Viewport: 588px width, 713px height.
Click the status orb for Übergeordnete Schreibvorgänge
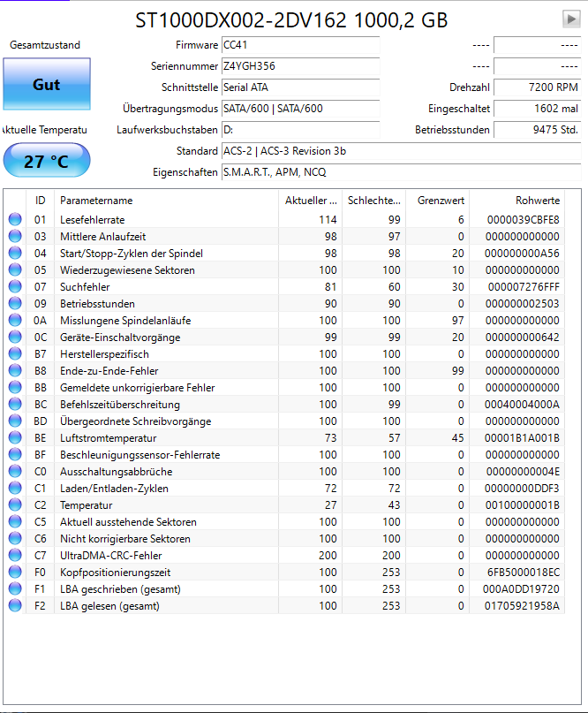(x=15, y=421)
